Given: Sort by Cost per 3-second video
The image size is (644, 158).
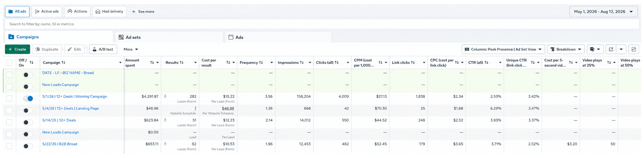Looking at the screenshot, I should pos(571,62).
